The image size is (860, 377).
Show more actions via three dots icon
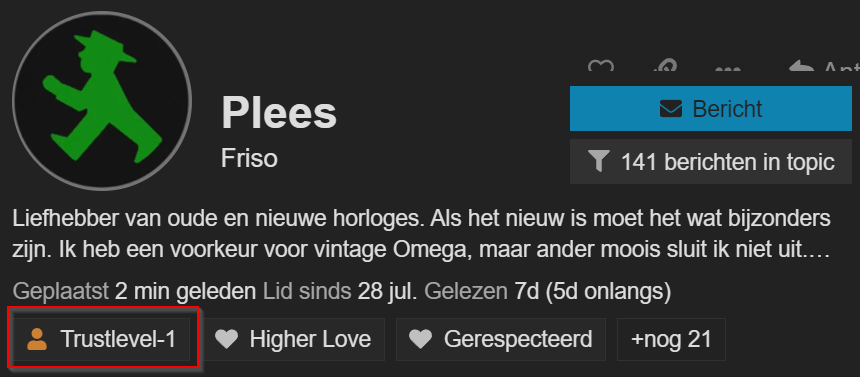(728, 69)
